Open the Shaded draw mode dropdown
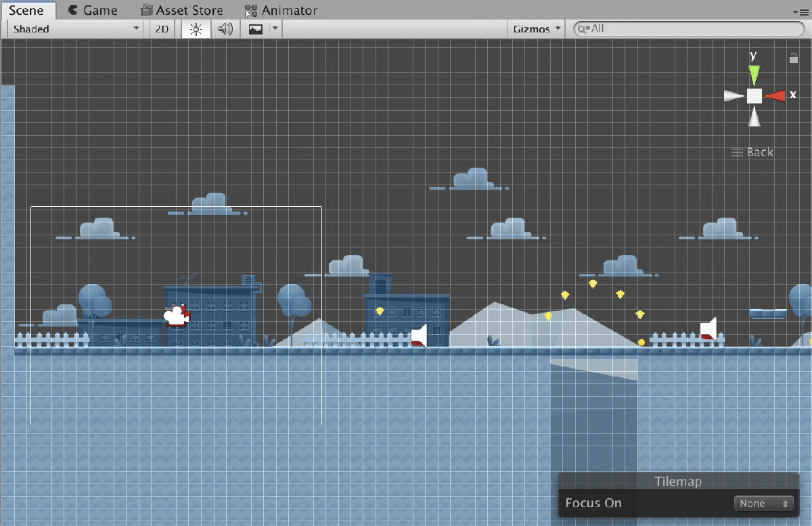The height and width of the screenshot is (526, 812). pos(73,28)
